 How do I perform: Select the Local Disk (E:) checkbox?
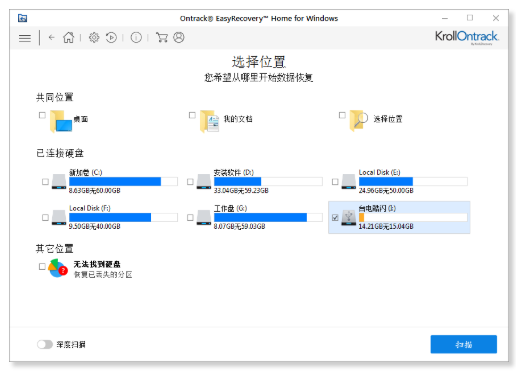(335, 182)
